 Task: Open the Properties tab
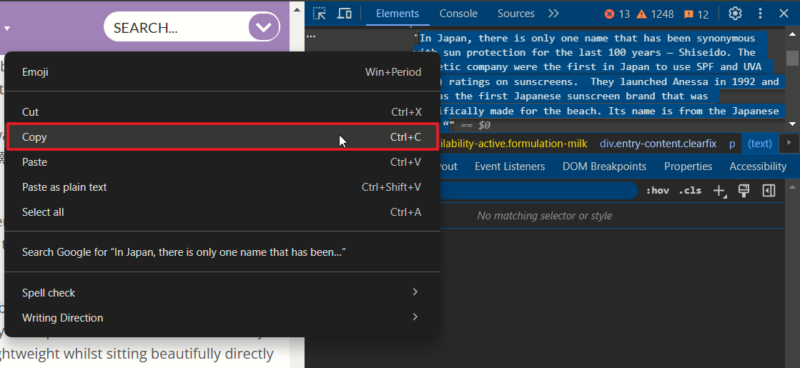coord(688,166)
